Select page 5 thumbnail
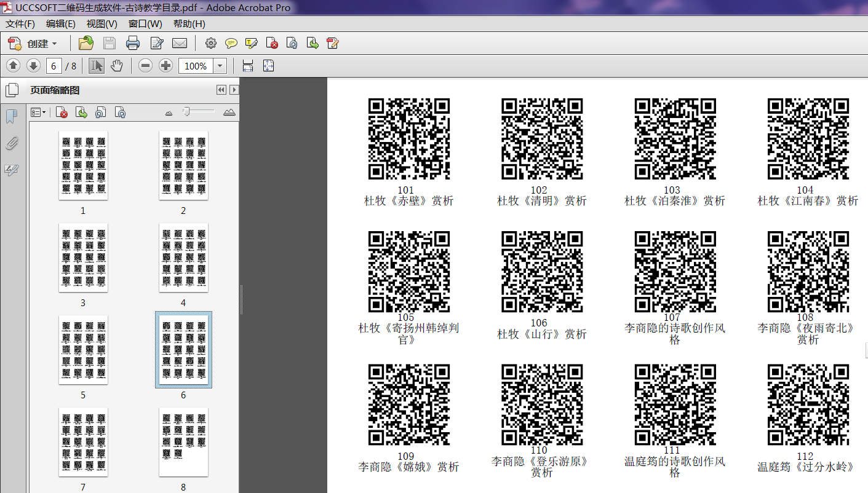Image resolution: width=868 pixels, height=493 pixels. (x=83, y=350)
